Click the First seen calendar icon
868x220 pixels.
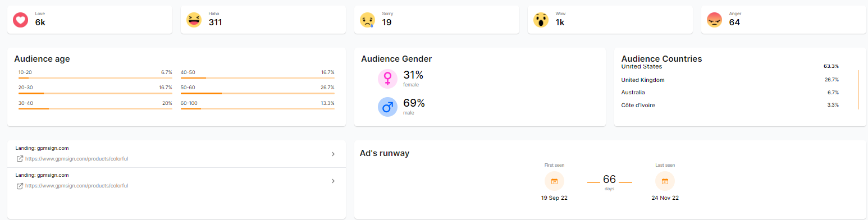tap(554, 181)
